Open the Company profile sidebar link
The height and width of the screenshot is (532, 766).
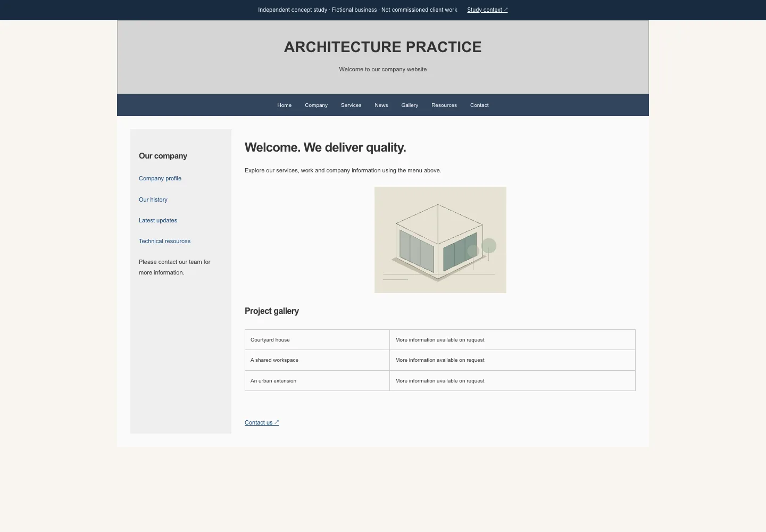click(x=160, y=179)
